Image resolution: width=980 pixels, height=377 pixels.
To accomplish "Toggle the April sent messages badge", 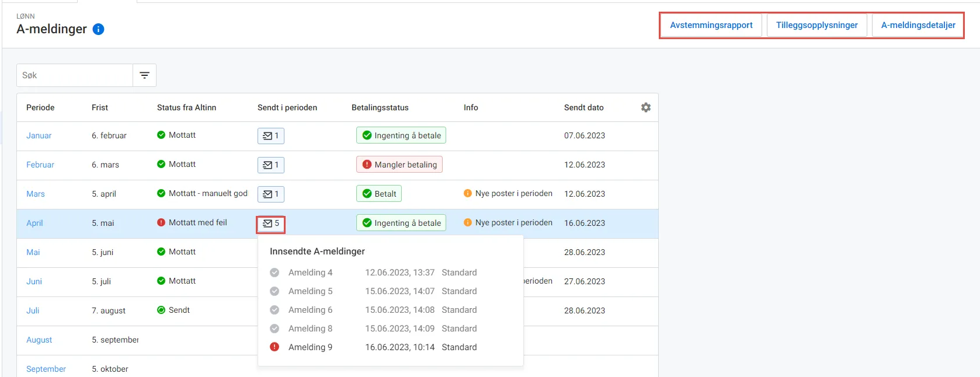I will [x=271, y=223].
